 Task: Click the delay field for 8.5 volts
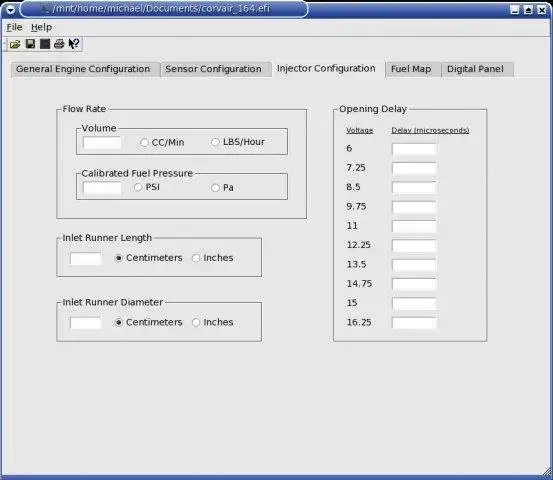tap(414, 187)
